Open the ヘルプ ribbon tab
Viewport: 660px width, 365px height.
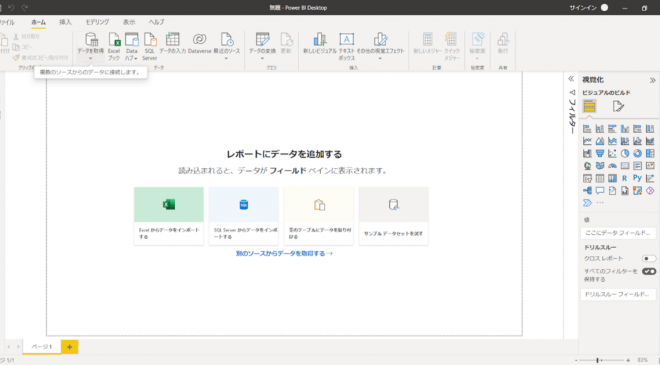point(156,22)
